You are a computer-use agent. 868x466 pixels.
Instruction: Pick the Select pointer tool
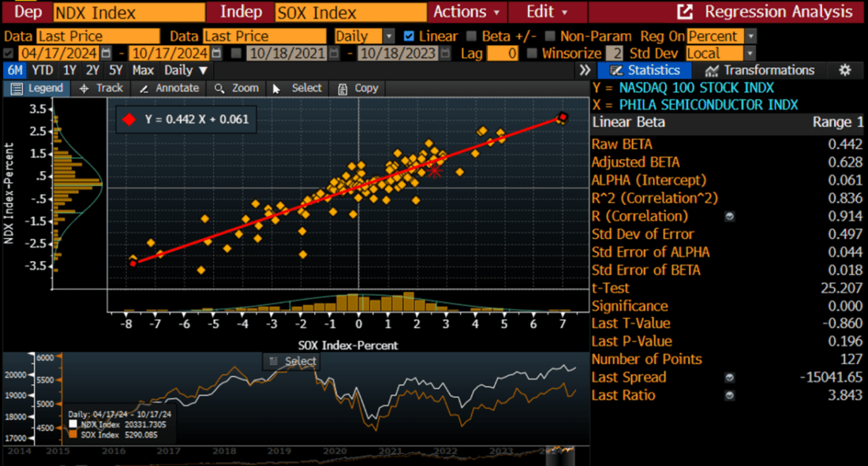coord(276,88)
